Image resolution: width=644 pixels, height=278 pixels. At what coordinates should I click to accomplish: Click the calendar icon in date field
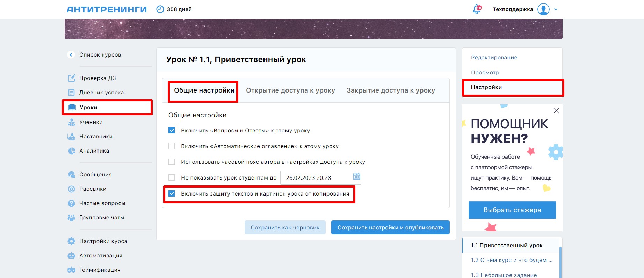356,176
